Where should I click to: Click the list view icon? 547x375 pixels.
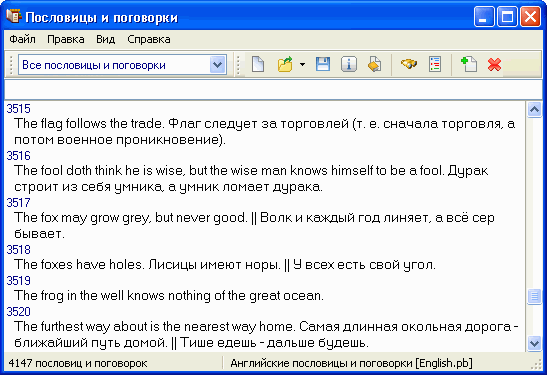tap(435, 65)
